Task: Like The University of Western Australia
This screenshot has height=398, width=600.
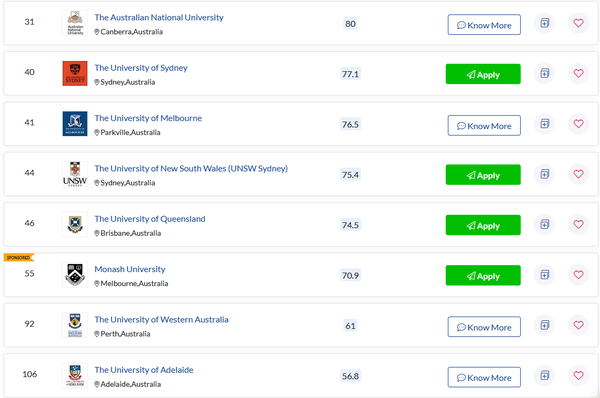Action: pos(578,325)
